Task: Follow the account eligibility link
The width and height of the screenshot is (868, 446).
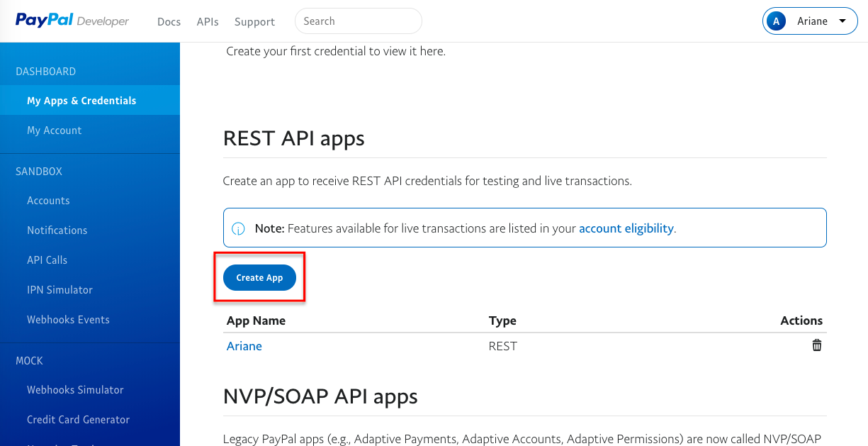Action: 626,228
